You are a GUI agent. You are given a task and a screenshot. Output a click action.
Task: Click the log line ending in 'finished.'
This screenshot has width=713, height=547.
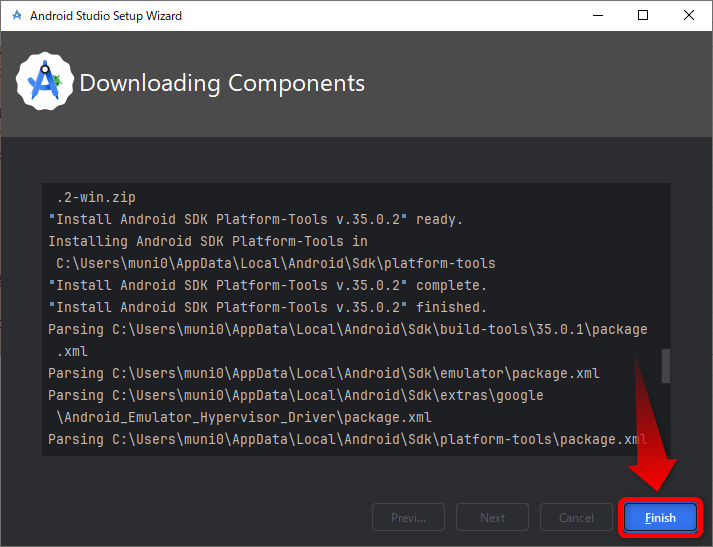(x=267, y=307)
